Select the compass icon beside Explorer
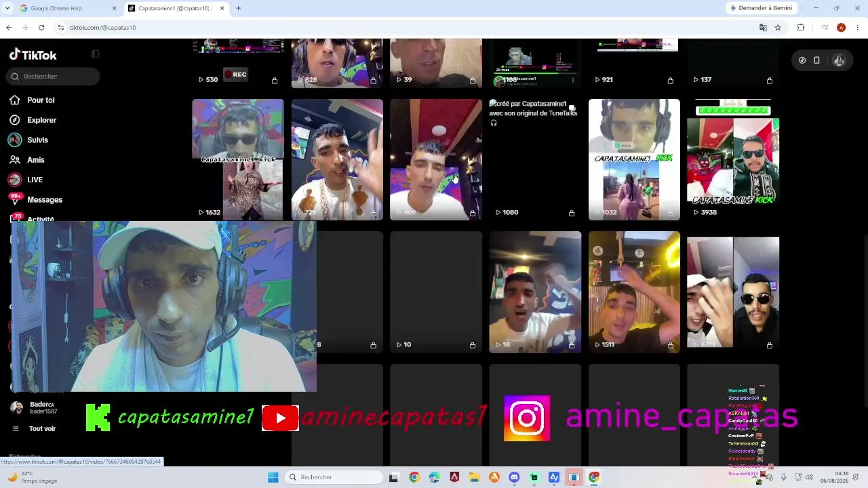The height and width of the screenshot is (488, 868). tap(15, 120)
